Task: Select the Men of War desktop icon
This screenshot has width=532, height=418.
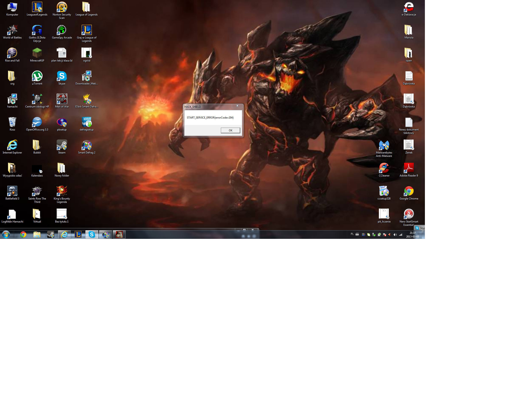Action: click(x=62, y=101)
